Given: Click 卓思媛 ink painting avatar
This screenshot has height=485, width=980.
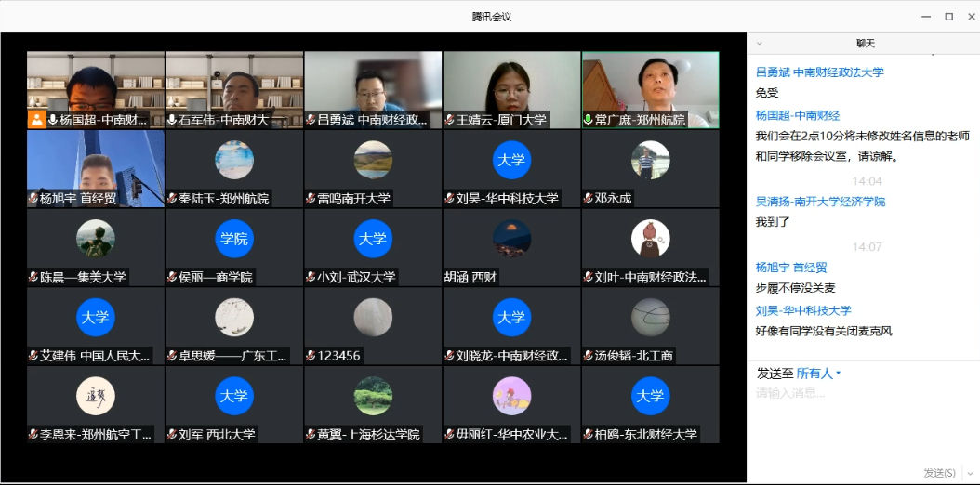Looking at the screenshot, I should (234, 317).
